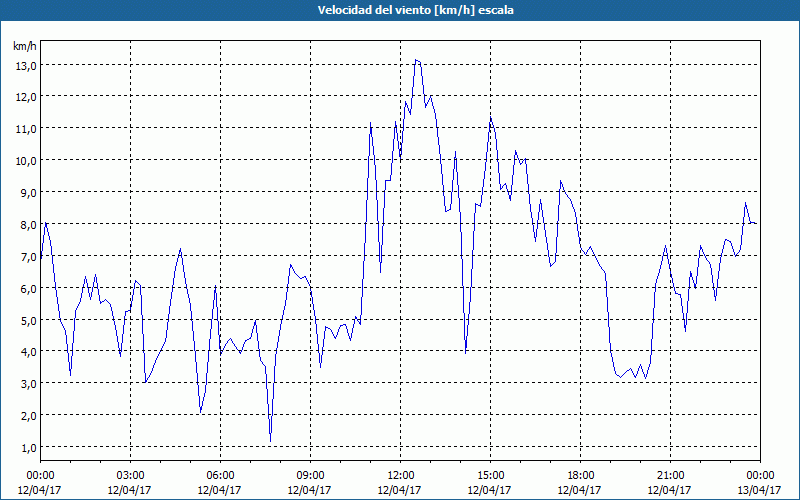Viewport: 800px width, 500px height.
Task: Click the chart title 'Velocidad del viento [km/h] escala'
Action: (x=415, y=10)
